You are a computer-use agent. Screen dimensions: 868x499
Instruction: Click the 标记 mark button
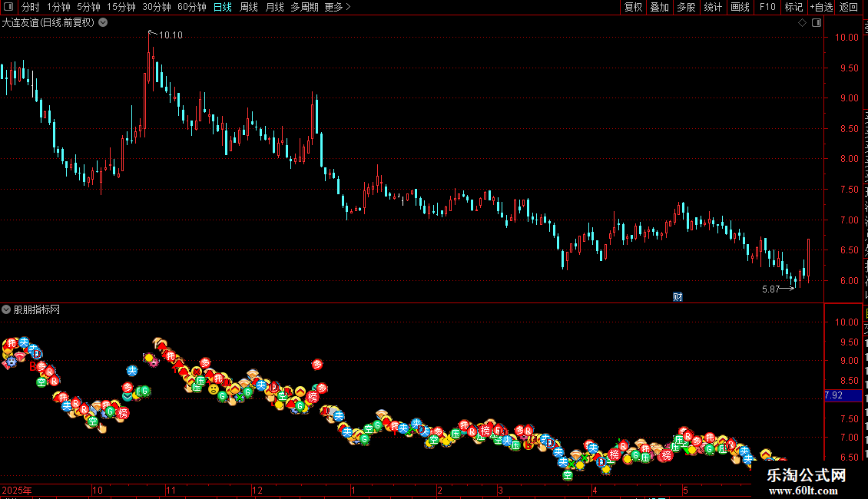793,7
